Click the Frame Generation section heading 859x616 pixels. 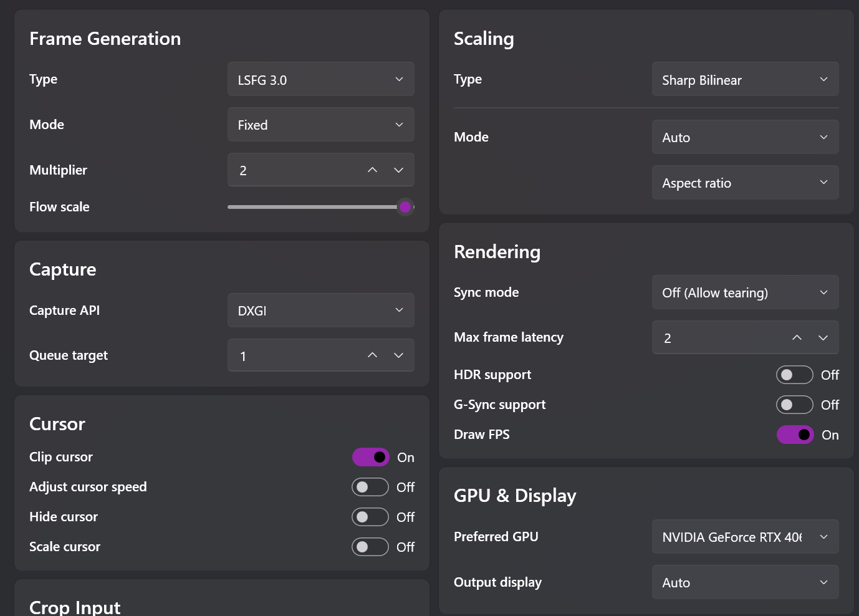click(x=105, y=39)
